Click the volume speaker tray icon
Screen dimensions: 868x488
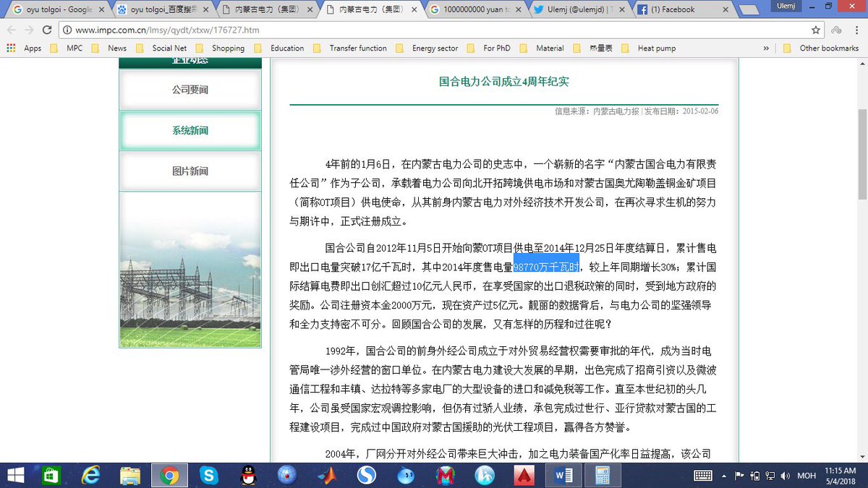coord(786,475)
